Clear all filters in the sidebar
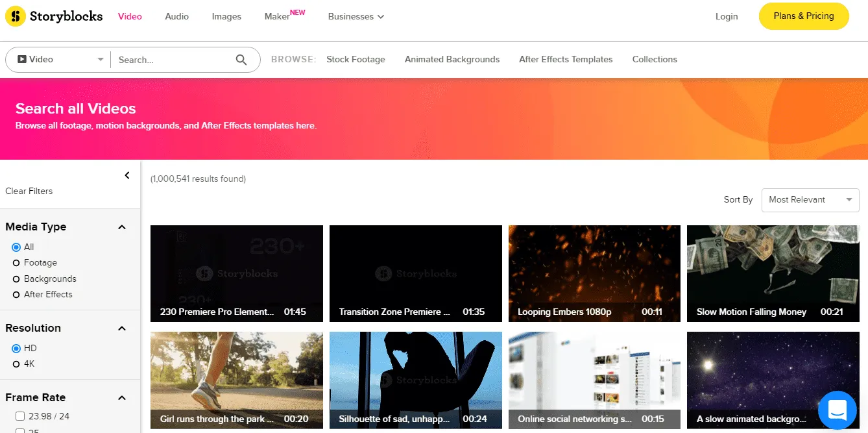The image size is (868, 433). pos(29,192)
